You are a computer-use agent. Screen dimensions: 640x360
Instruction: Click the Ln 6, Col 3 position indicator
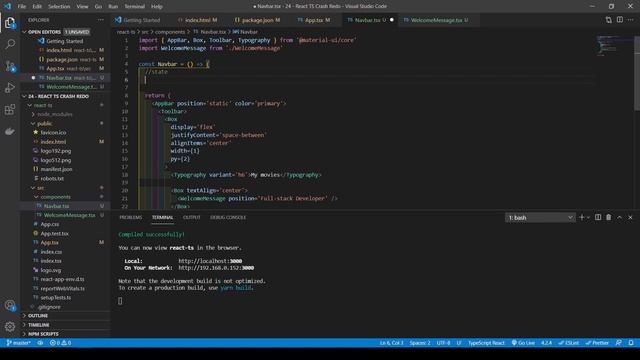391,343
